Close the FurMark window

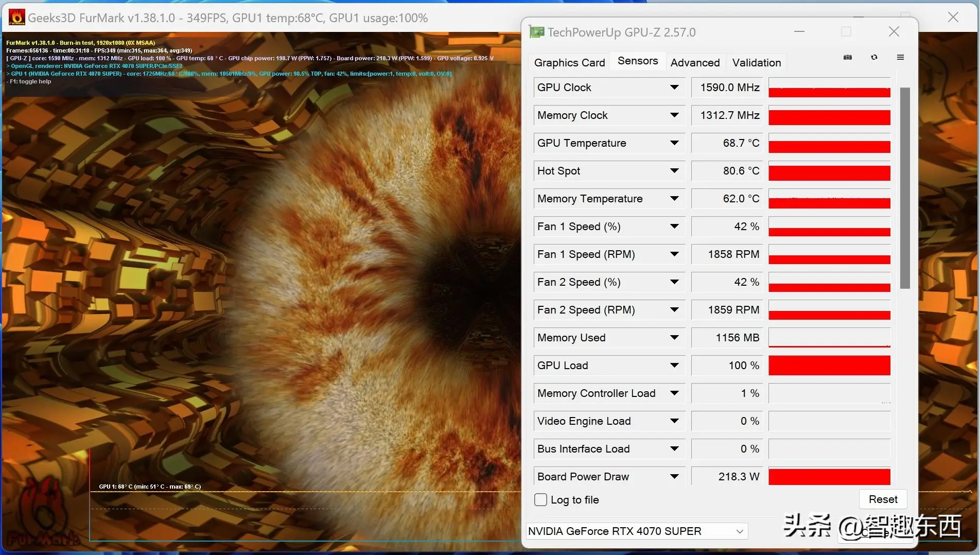(953, 17)
